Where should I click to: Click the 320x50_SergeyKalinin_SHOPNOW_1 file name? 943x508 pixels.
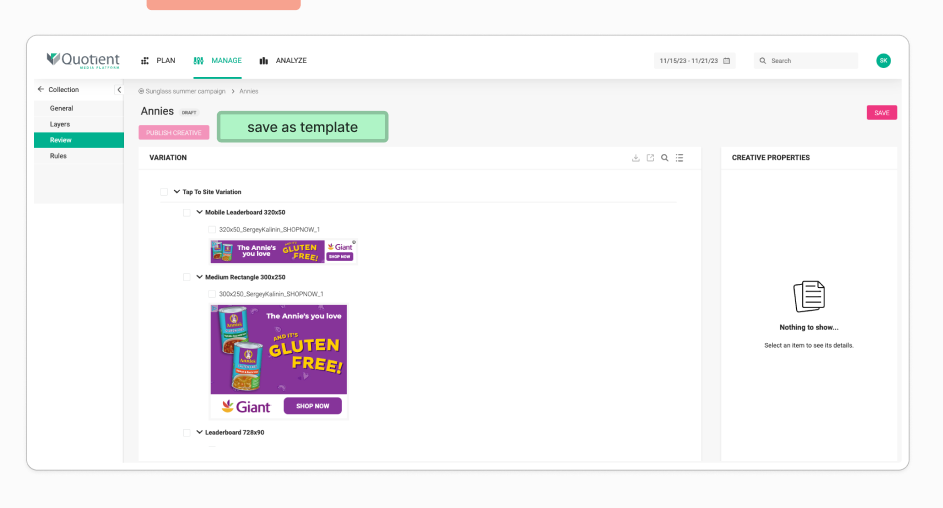[269, 230]
